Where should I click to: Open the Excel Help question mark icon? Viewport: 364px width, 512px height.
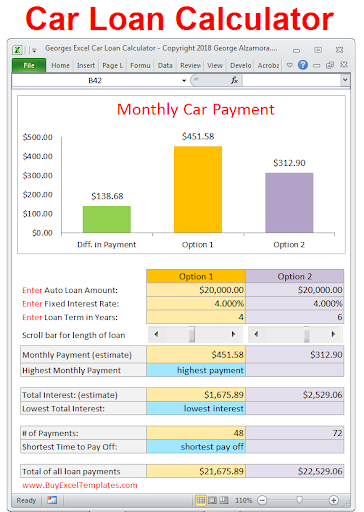click(303, 65)
